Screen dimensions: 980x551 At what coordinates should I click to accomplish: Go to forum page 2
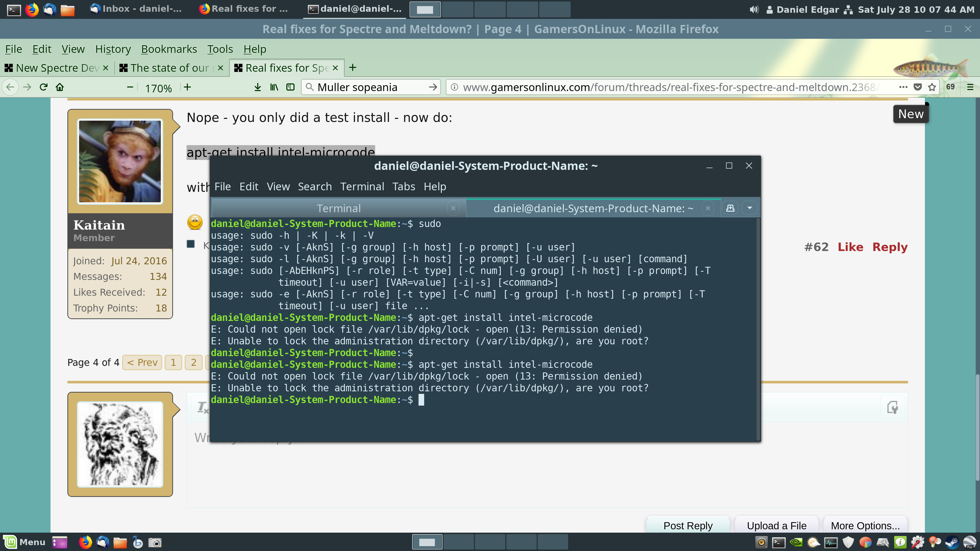[194, 362]
